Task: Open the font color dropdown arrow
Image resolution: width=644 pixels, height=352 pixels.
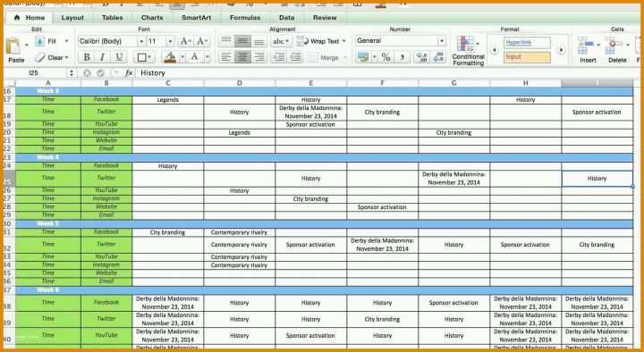Action: coord(207,57)
